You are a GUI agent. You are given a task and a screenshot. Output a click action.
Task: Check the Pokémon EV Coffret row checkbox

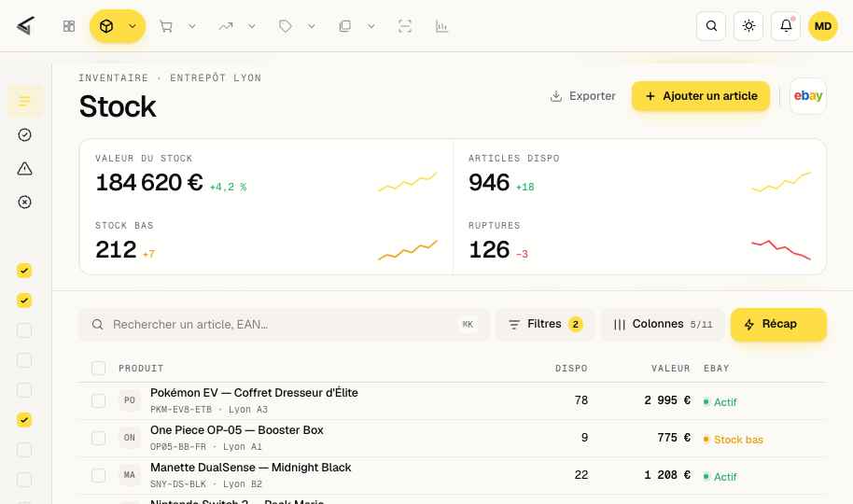99,400
